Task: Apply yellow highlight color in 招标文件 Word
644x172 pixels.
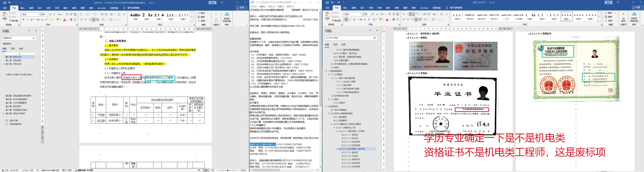Action: point(58,20)
